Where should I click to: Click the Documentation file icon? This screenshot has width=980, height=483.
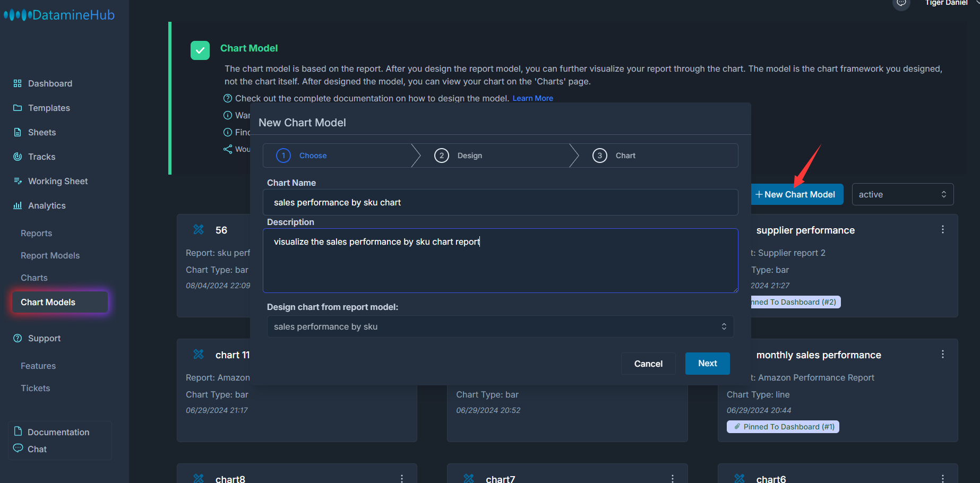pos(18,431)
